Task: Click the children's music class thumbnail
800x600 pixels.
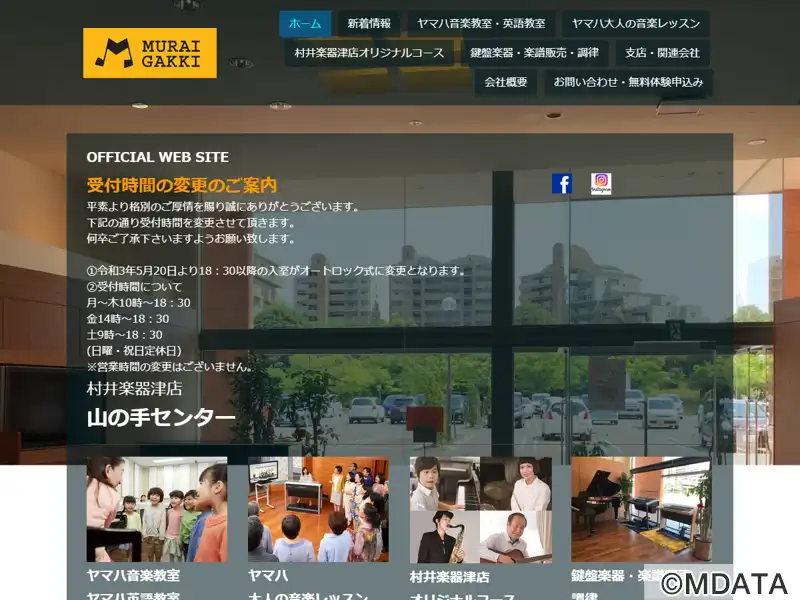Action: [157, 509]
